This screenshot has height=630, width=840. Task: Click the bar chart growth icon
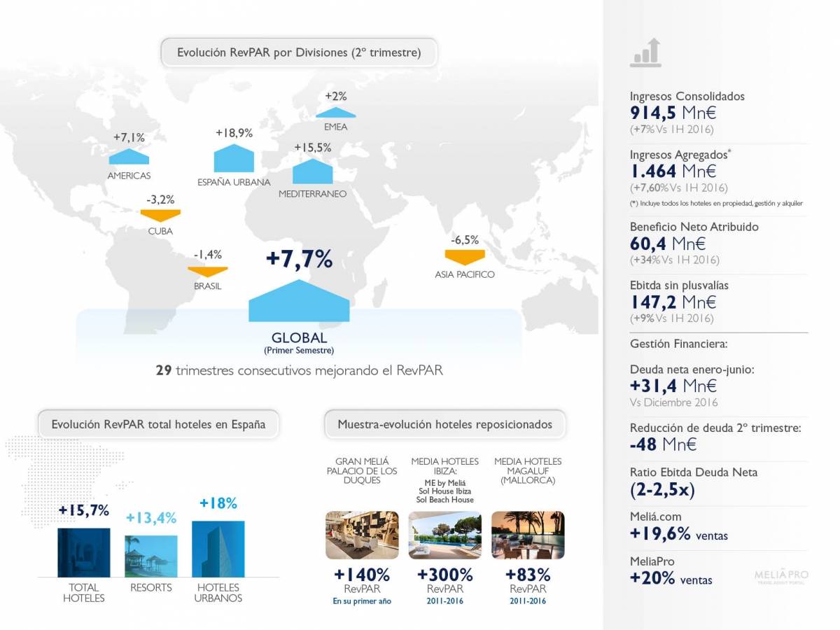tap(645, 53)
